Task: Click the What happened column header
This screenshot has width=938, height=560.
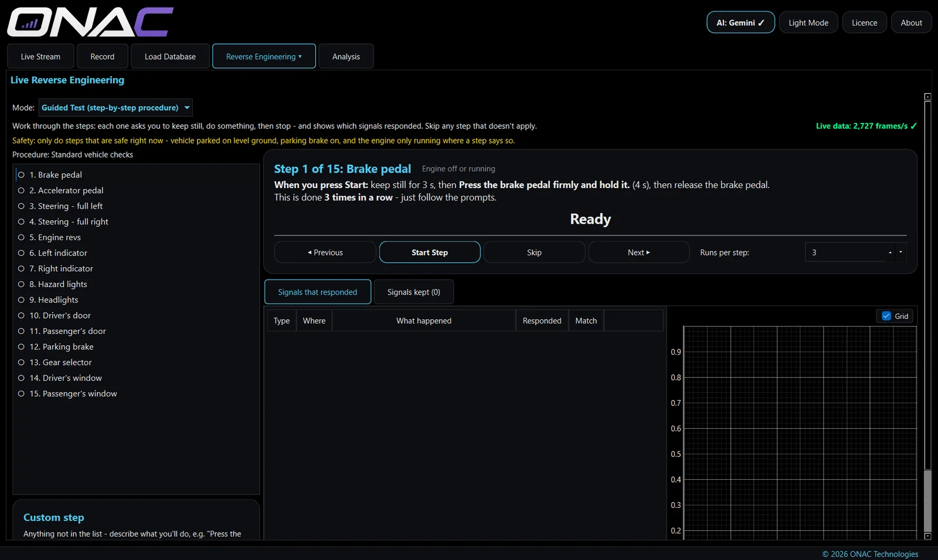Action: [424, 320]
